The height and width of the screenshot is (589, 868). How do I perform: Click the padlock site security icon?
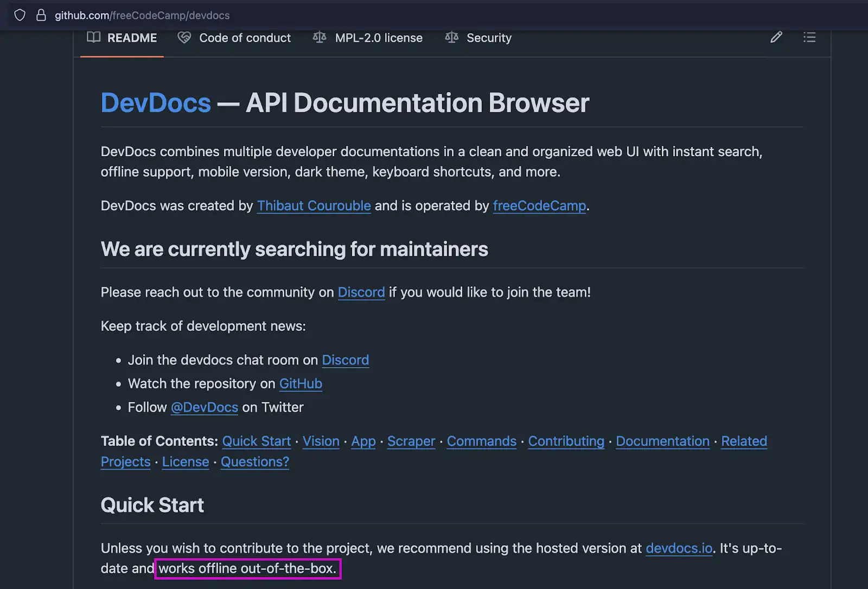[x=41, y=15]
